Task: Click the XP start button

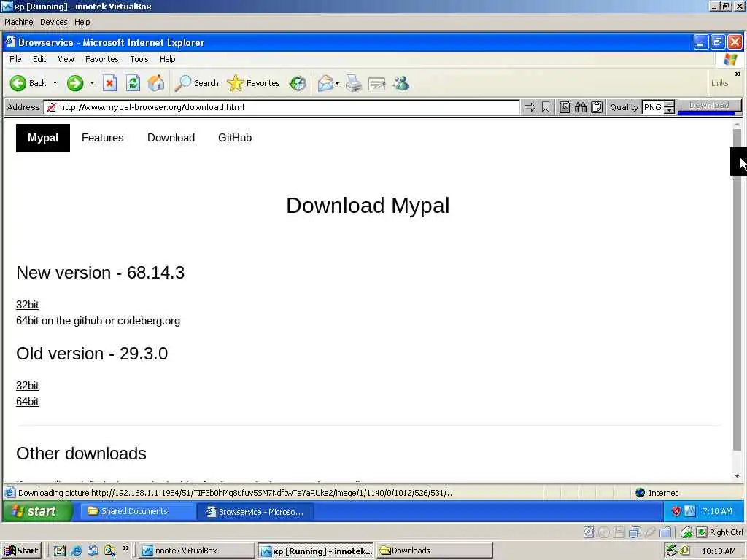Action: tap(37, 511)
